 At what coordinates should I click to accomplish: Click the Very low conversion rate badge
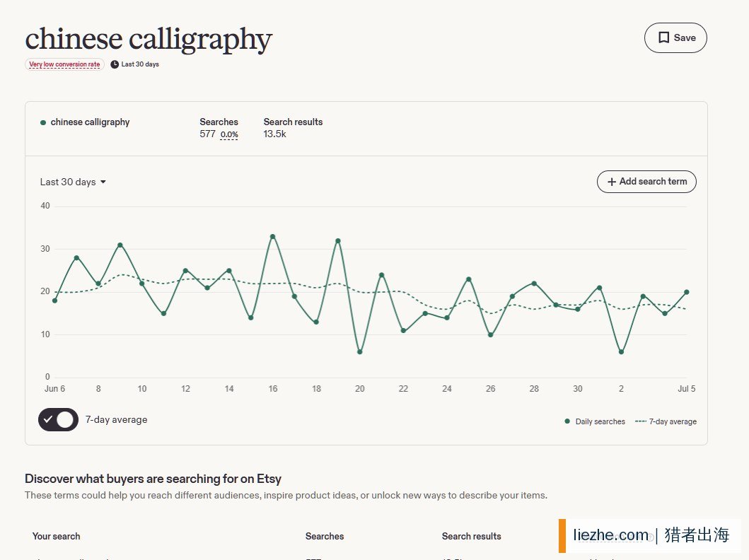point(64,64)
